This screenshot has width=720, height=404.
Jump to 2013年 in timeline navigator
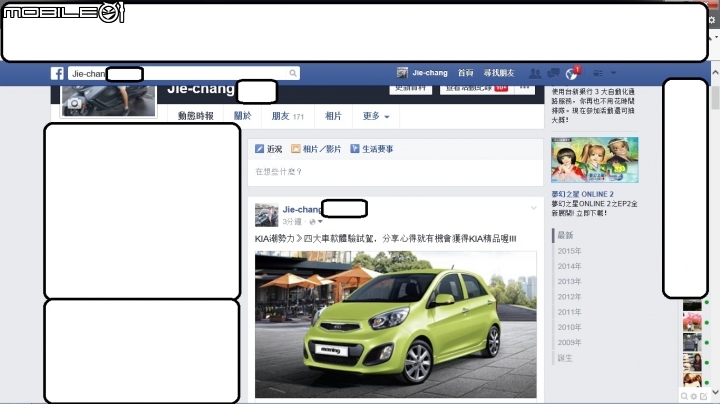point(569,281)
